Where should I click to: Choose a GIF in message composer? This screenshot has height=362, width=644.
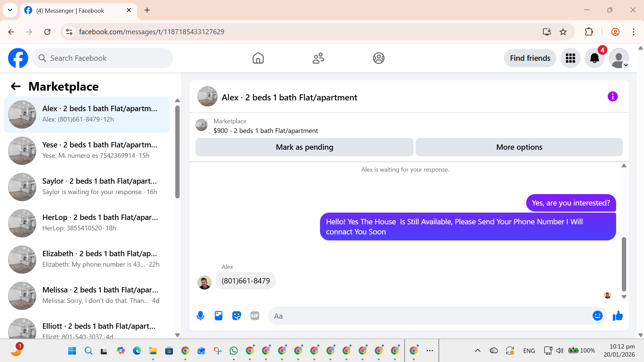[x=255, y=316]
